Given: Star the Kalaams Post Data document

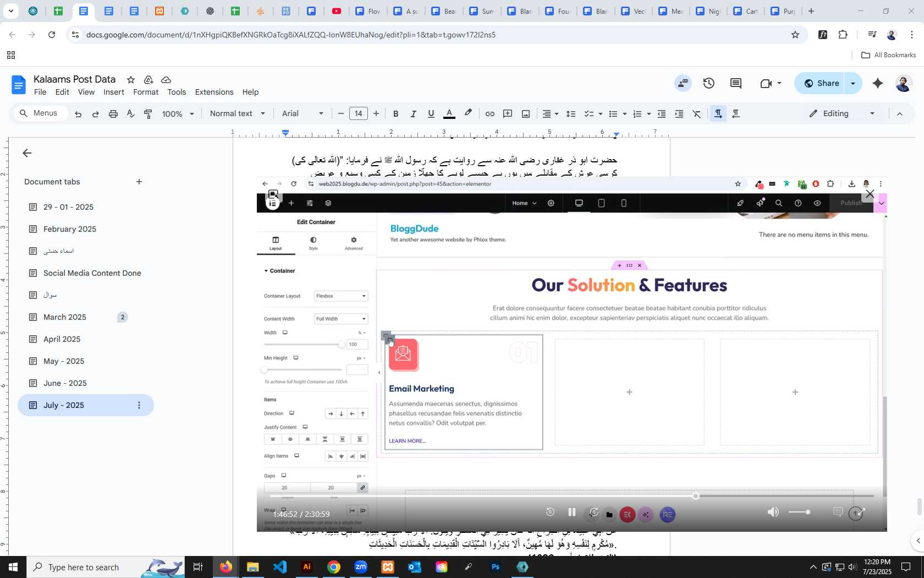Looking at the screenshot, I should pos(131,80).
